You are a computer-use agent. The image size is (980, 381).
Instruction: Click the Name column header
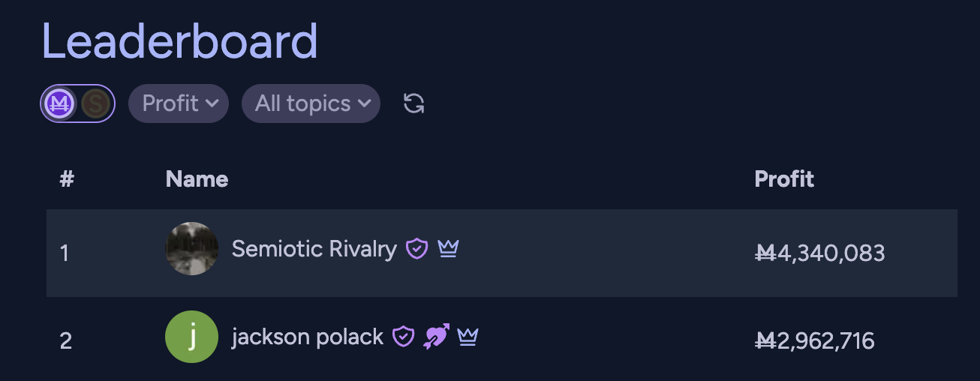[197, 178]
